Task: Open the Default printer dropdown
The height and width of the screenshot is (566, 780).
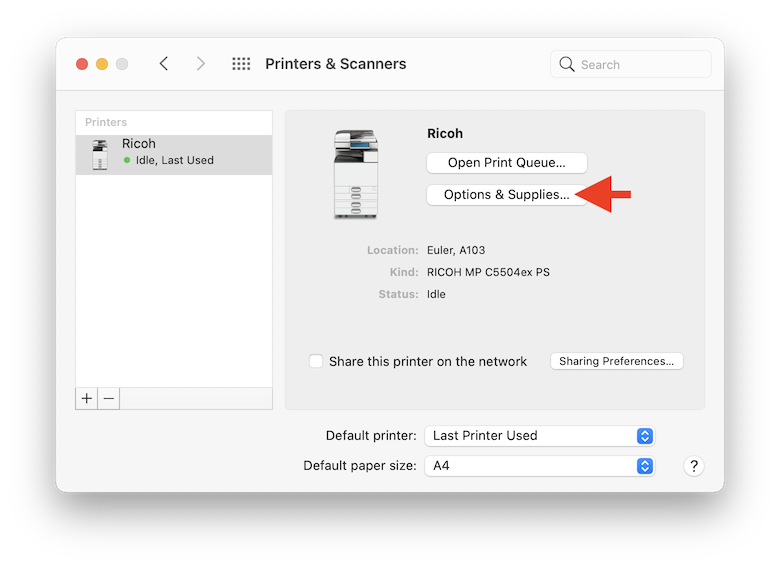Action: 540,436
